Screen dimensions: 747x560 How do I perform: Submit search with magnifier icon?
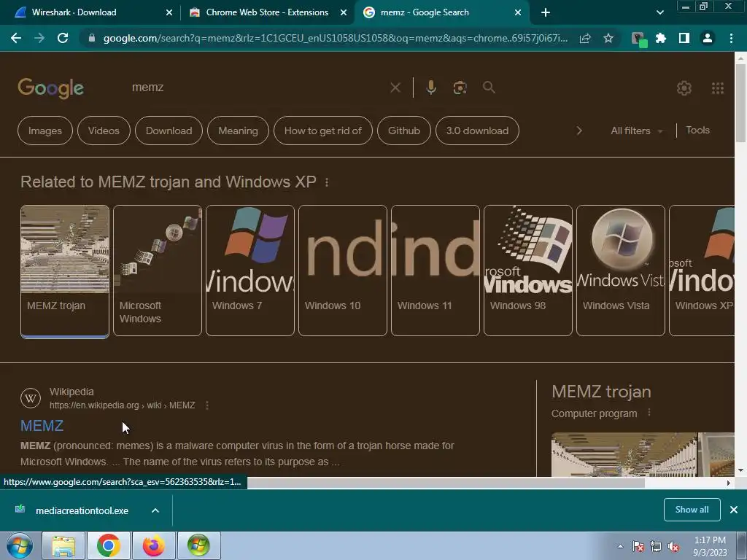pos(489,87)
